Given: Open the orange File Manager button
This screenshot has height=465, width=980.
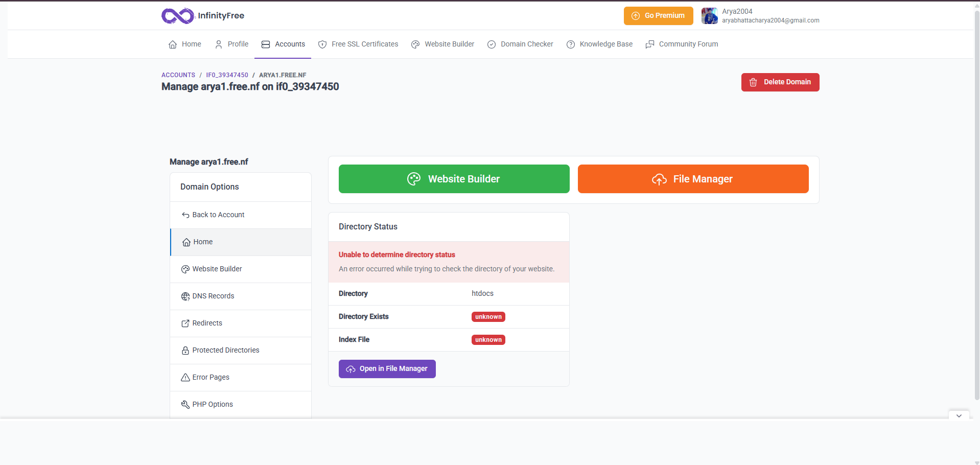Looking at the screenshot, I should point(693,179).
